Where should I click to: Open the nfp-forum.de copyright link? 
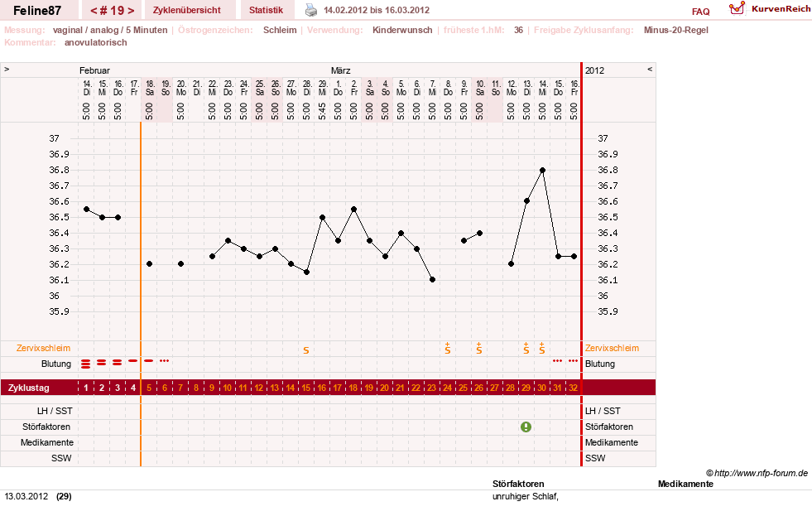[757, 473]
